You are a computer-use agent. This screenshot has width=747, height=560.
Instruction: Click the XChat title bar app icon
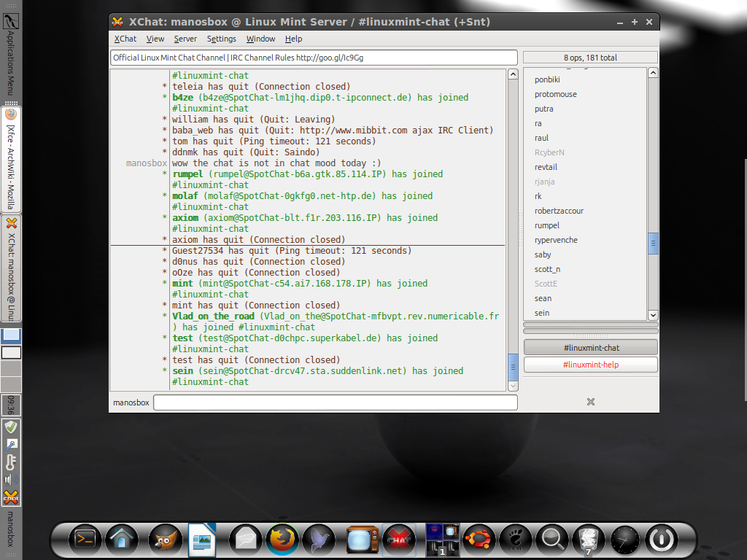[x=117, y=21]
